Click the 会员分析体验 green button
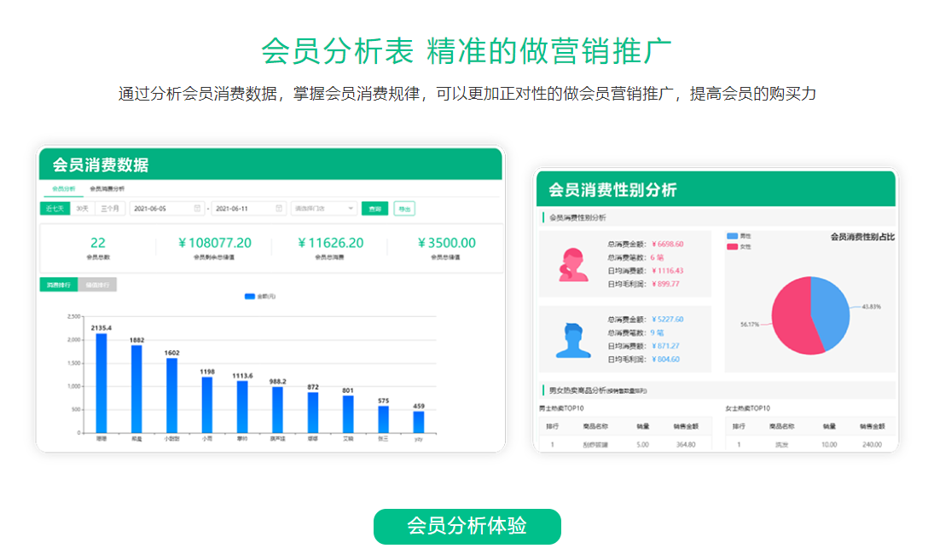Viewport: 934px width, 560px height. [x=467, y=526]
